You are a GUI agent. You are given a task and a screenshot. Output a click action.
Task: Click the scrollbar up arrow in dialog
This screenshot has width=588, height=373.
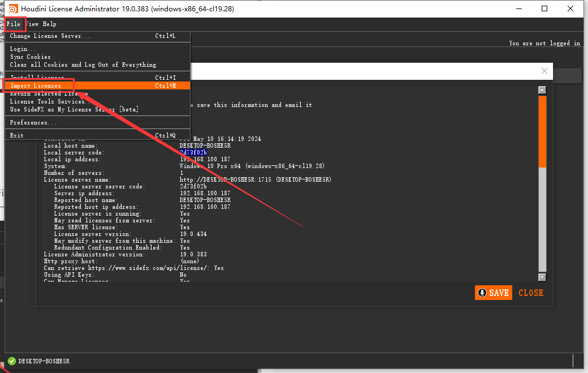542,90
